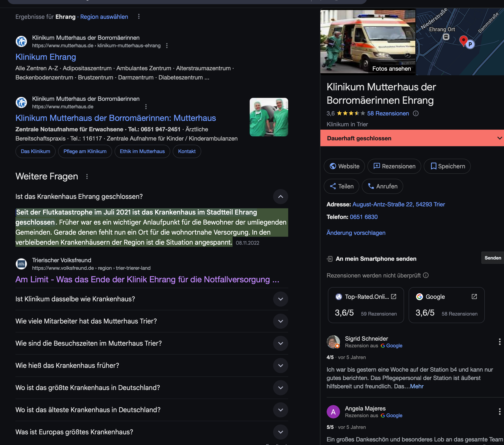Viewport: 504px width, 445px height.
Task: Expand 'Was ist Europas größtes Krankenhaus?'
Action: [281, 432]
